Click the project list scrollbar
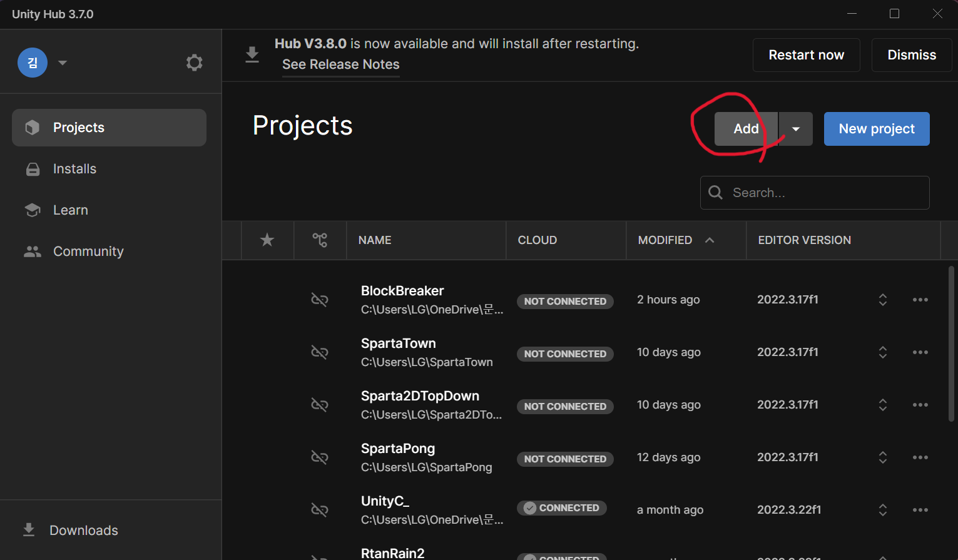 (x=951, y=344)
